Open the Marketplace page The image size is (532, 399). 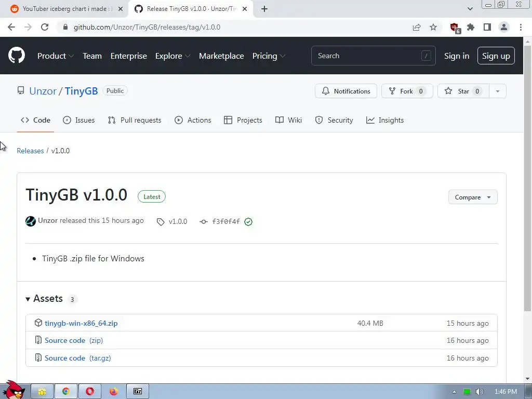(221, 56)
